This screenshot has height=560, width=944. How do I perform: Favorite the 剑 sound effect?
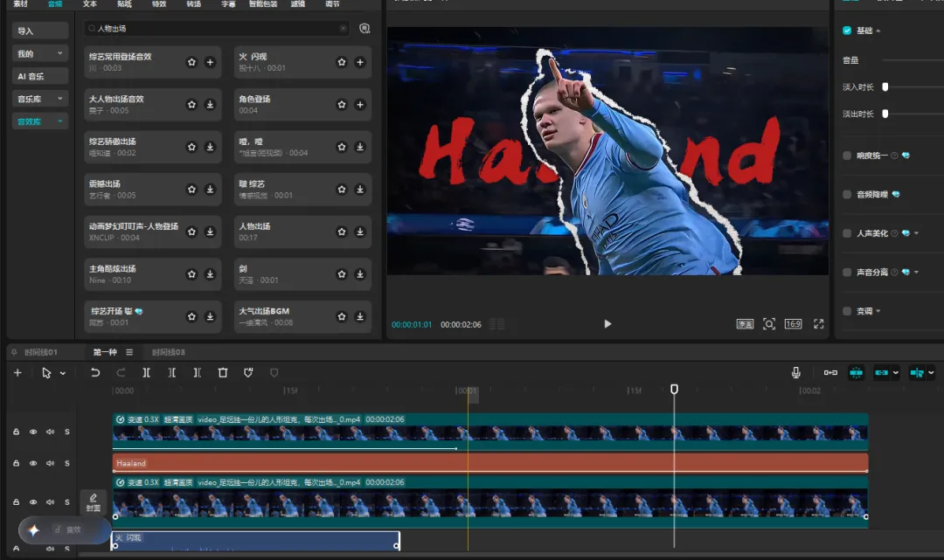342,274
